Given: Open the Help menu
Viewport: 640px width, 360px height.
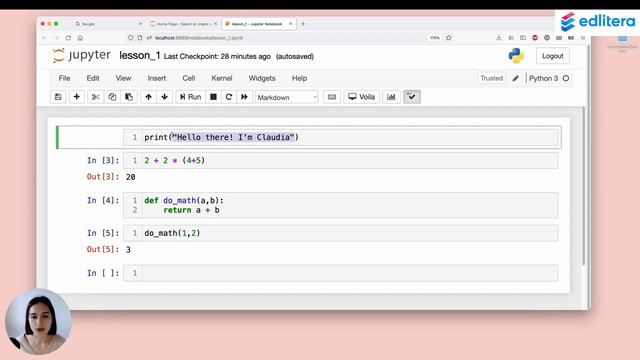Looking at the screenshot, I should (x=299, y=78).
